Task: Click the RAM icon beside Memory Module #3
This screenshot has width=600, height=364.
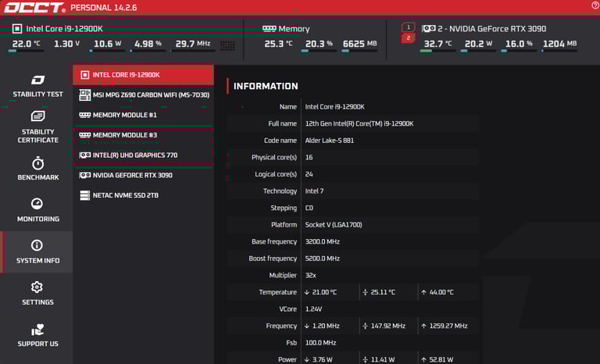Action: click(84, 134)
